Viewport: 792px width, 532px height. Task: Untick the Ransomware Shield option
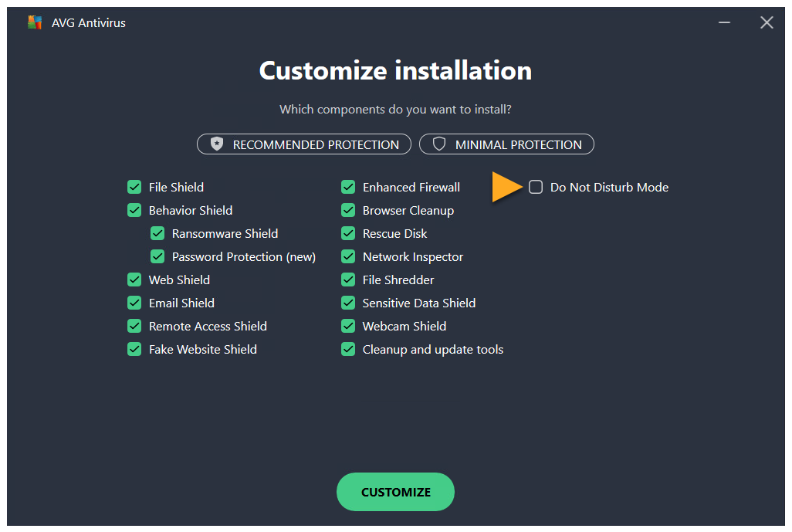pos(157,233)
